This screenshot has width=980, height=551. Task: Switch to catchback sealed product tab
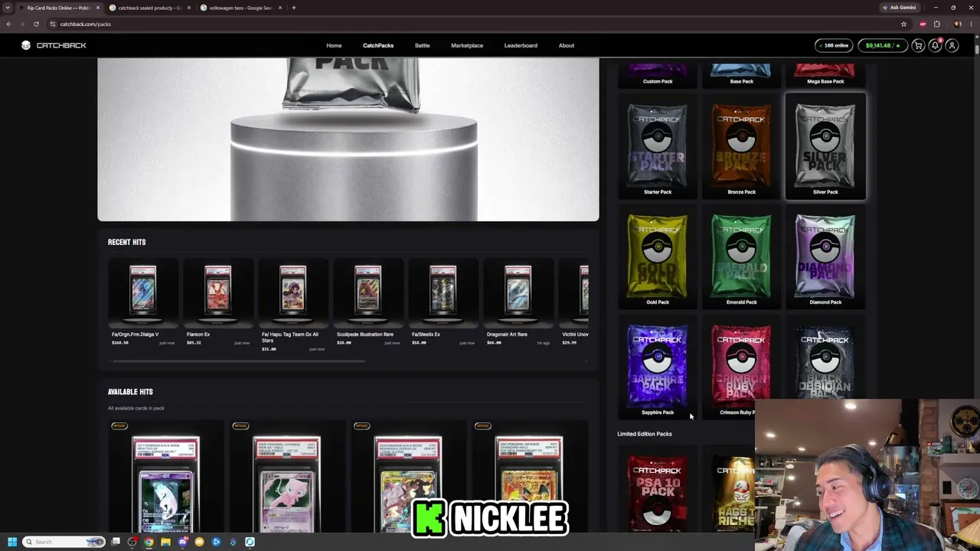coord(149,8)
